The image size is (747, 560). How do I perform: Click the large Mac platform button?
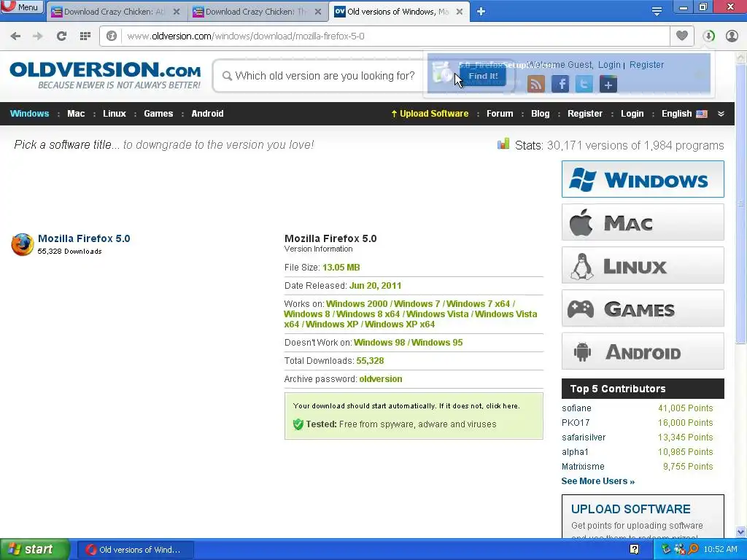pyautogui.click(x=643, y=222)
